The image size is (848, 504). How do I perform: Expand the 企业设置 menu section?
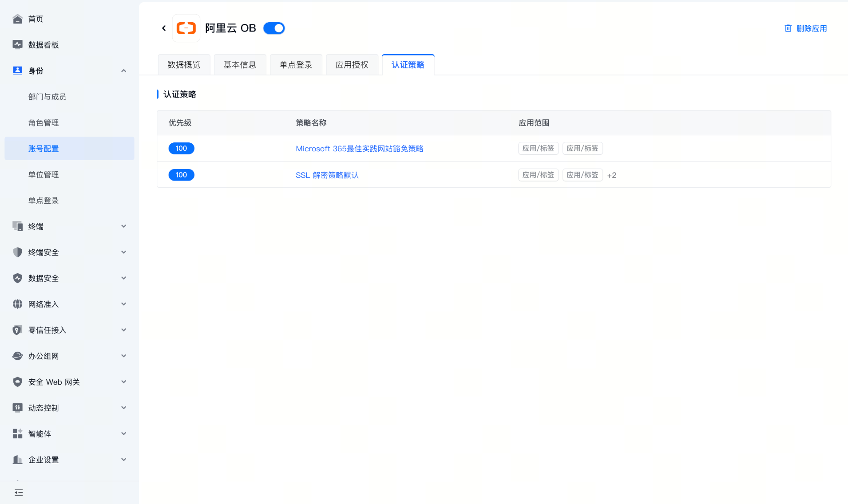(x=124, y=460)
